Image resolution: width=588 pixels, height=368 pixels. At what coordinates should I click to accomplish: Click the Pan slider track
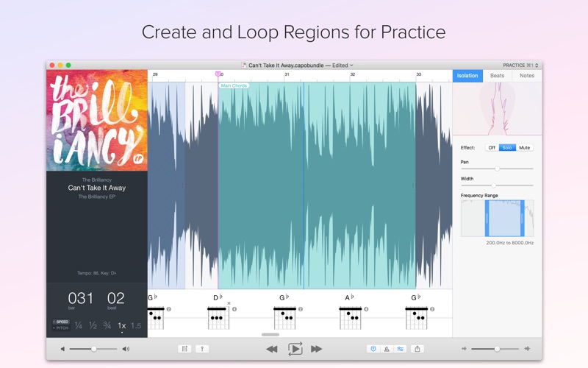(497, 169)
